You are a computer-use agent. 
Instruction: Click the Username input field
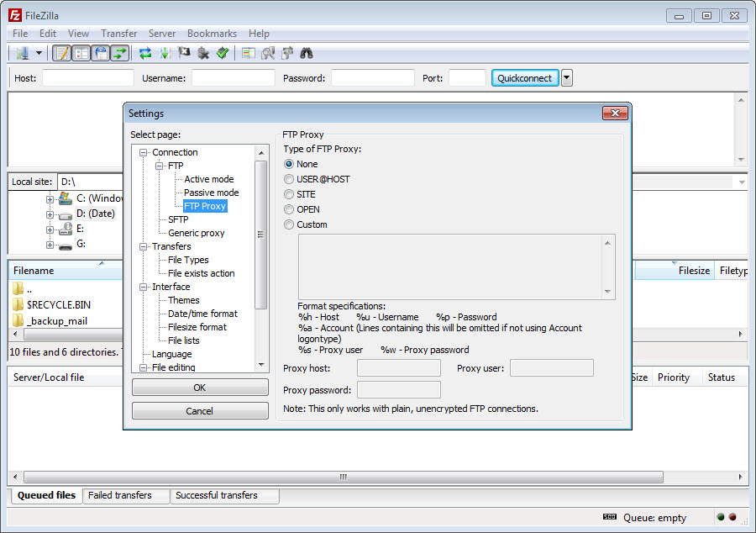pos(234,78)
